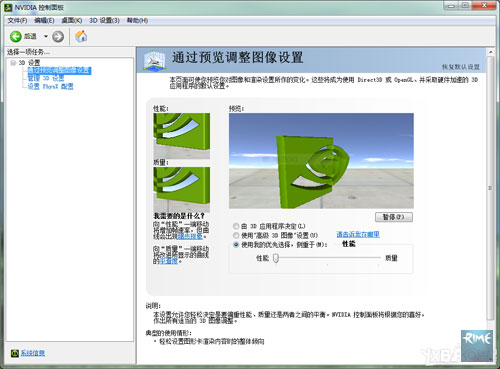Click the gray Forward arrow icon

pos(58,36)
